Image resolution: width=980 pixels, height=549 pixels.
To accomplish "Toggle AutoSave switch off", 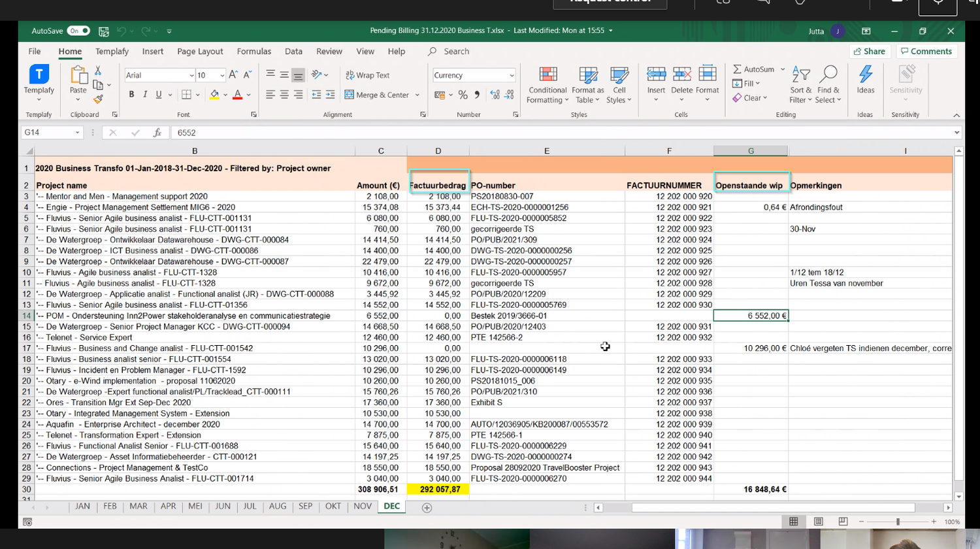I will pyautogui.click(x=79, y=31).
